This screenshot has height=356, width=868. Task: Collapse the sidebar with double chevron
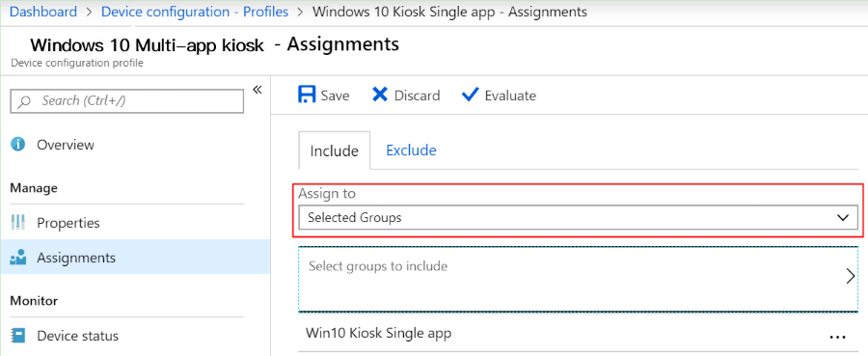[x=257, y=90]
